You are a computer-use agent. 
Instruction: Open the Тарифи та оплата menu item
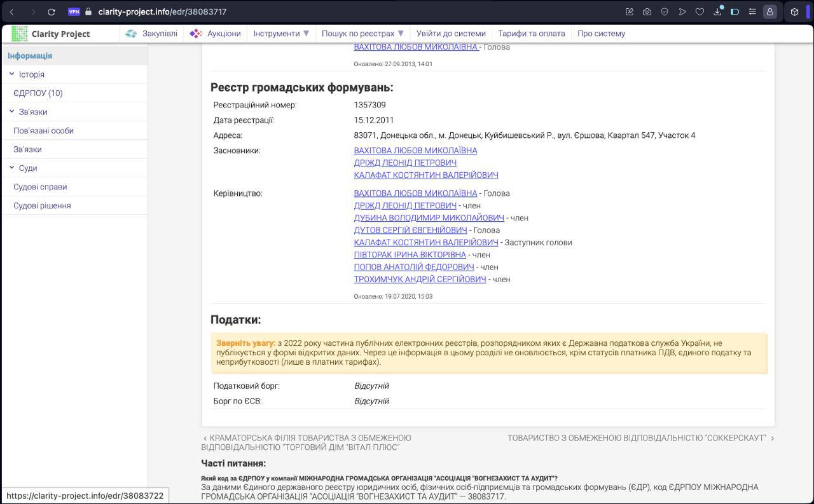pyautogui.click(x=531, y=34)
